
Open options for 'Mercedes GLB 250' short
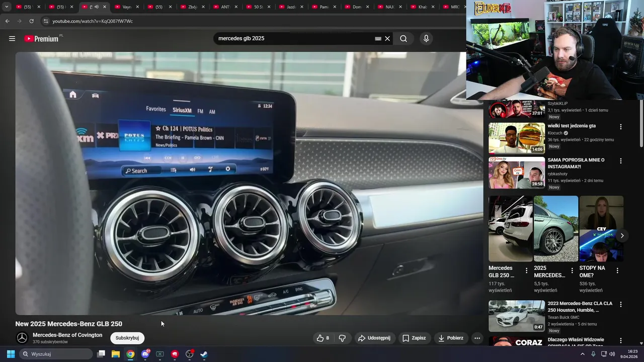(x=526, y=270)
